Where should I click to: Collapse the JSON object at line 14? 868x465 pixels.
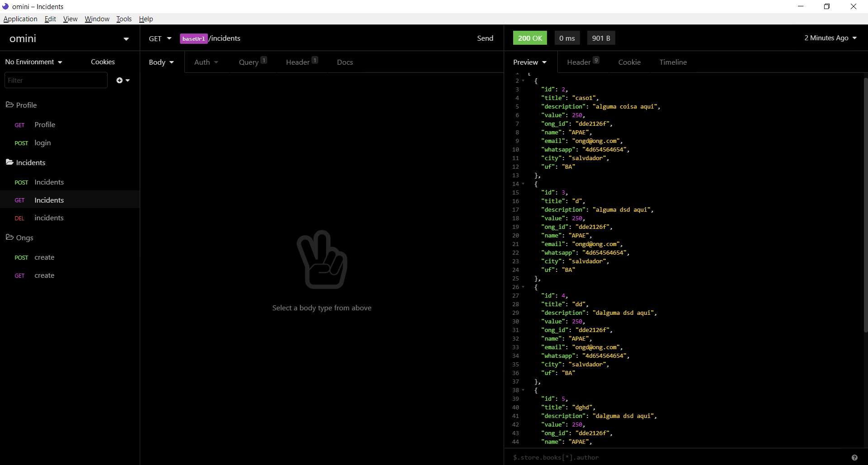pos(524,184)
